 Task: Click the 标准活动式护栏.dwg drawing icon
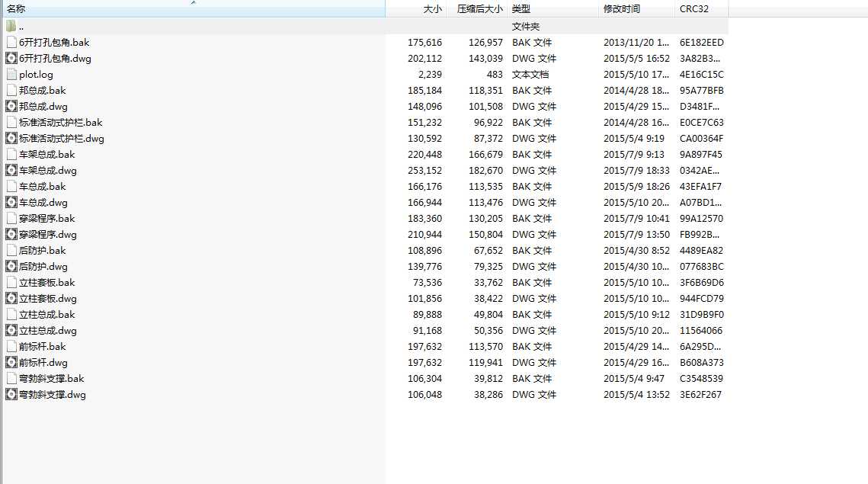[11, 139]
